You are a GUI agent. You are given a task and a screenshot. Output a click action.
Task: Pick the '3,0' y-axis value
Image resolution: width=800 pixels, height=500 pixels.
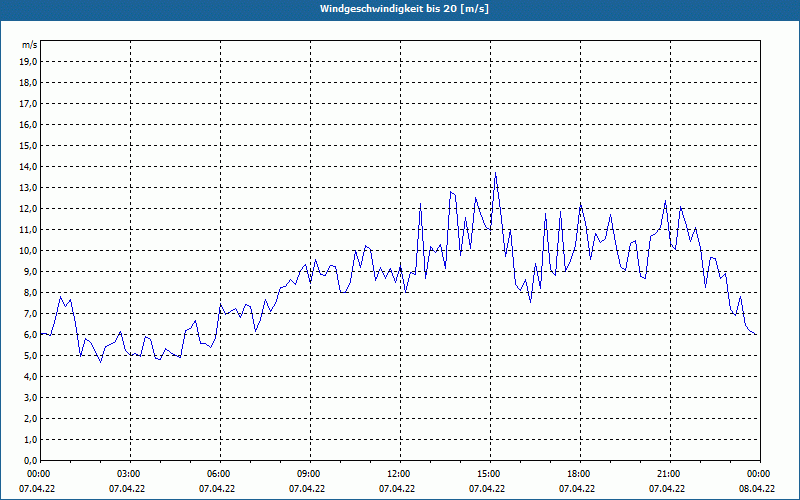(31, 397)
